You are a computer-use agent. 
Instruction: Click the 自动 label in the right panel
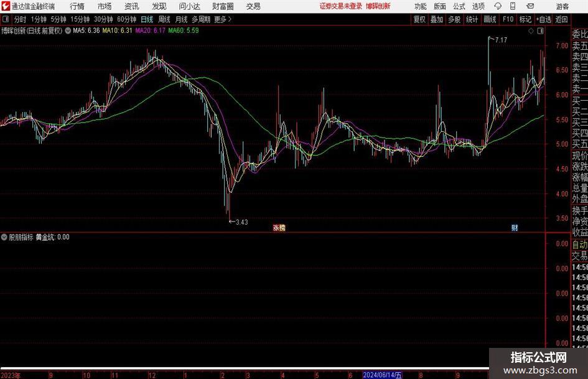coord(580,245)
